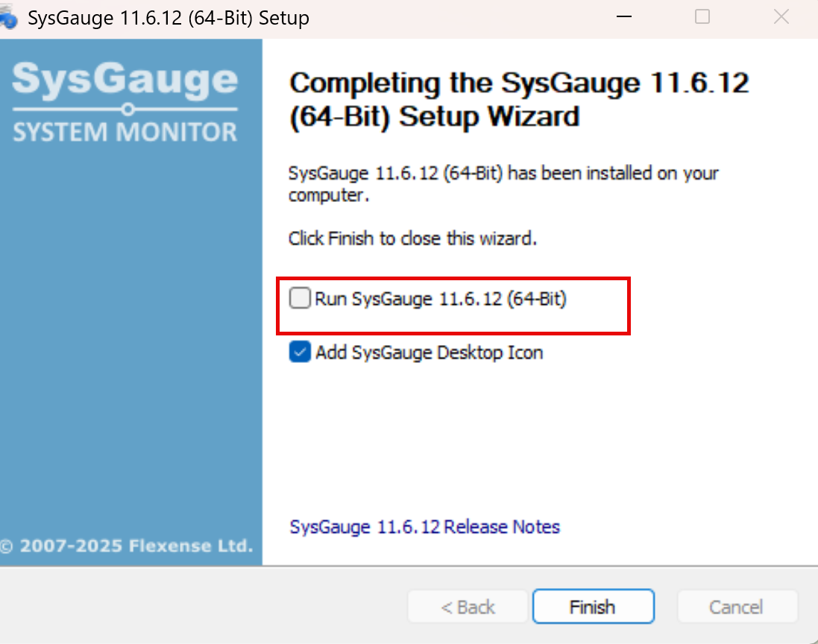Uncheck the Add SysGauge Desktop Icon checkbox
818x644 pixels.
pyautogui.click(x=300, y=353)
